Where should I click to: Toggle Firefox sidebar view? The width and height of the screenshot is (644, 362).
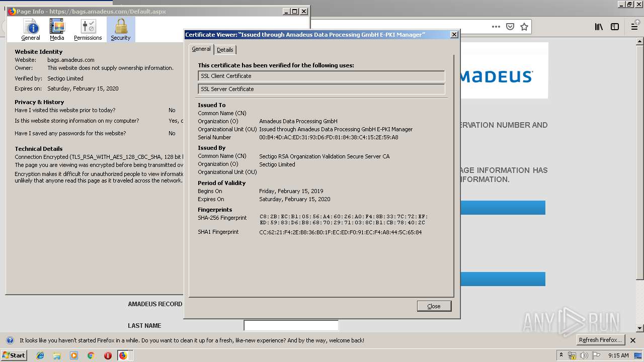pos(615,27)
